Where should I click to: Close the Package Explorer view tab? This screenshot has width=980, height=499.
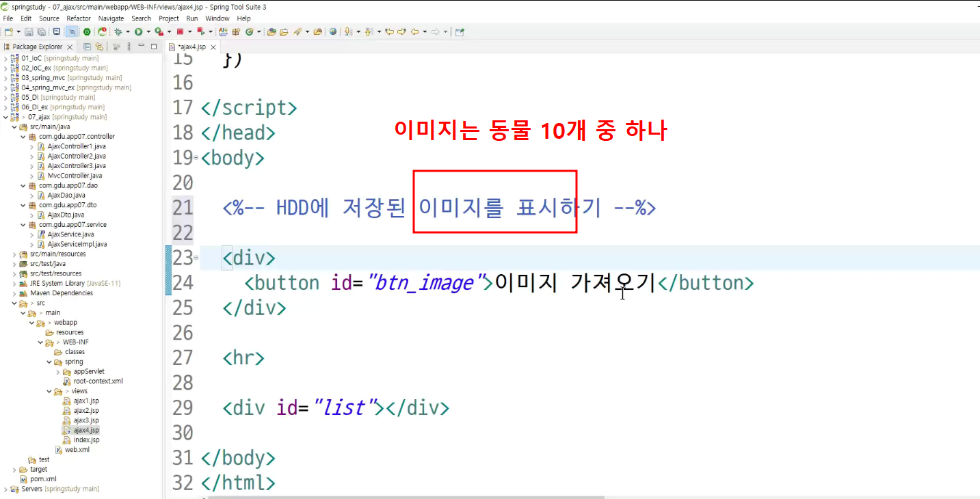pyautogui.click(x=70, y=47)
